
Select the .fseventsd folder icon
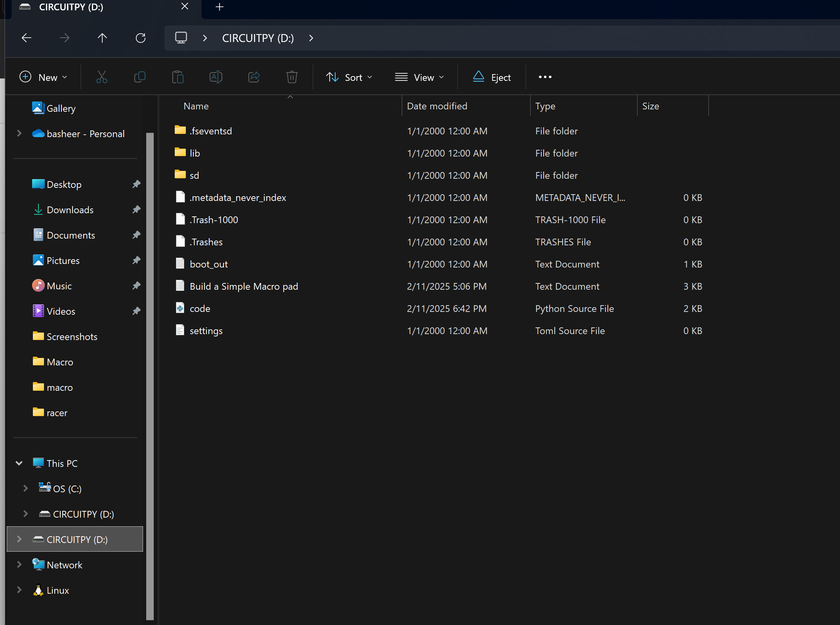pyautogui.click(x=180, y=130)
